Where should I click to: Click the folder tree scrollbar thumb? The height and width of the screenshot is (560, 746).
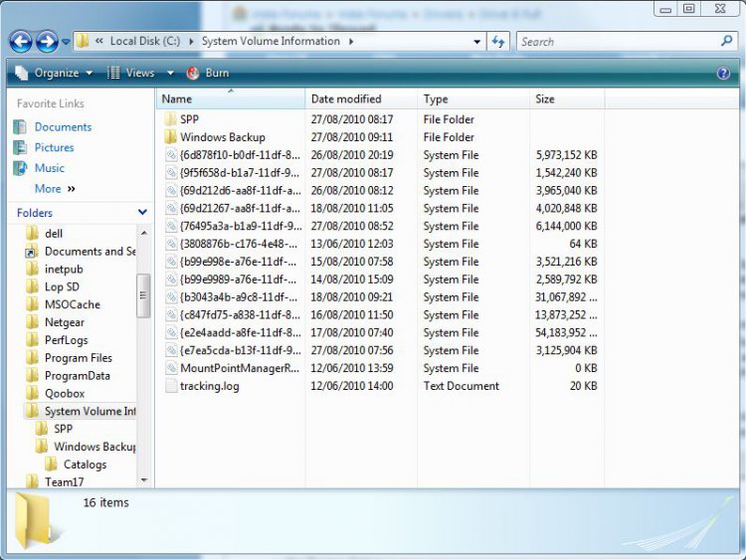[x=143, y=295]
